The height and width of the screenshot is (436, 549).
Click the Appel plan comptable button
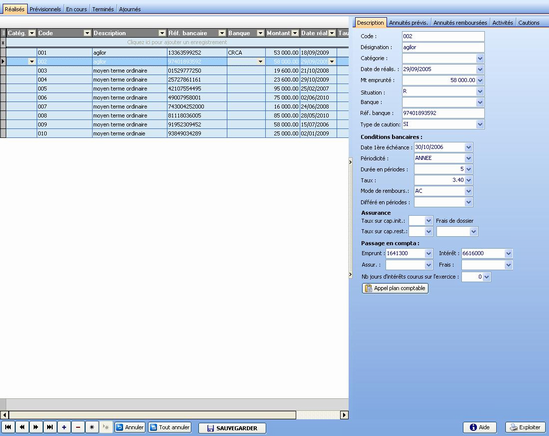pyautogui.click(x=395, y=288)
